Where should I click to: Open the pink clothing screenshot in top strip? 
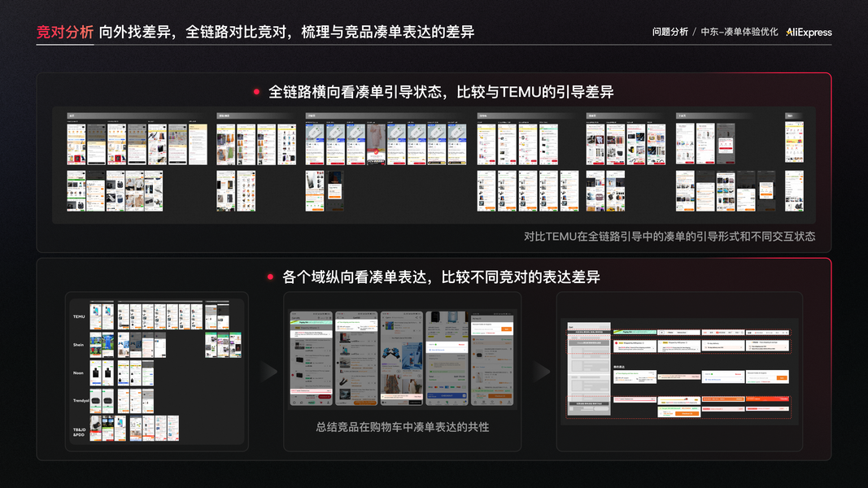tap(376, 144)
